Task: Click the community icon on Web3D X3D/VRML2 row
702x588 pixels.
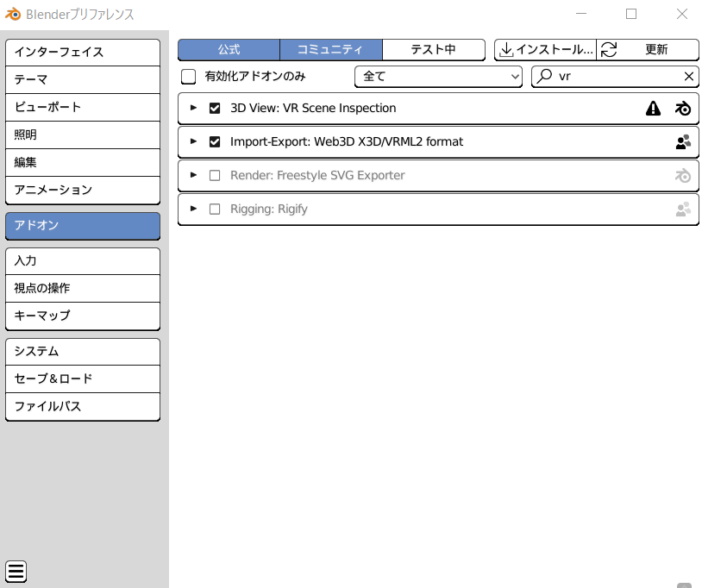Action: (683, 142)
